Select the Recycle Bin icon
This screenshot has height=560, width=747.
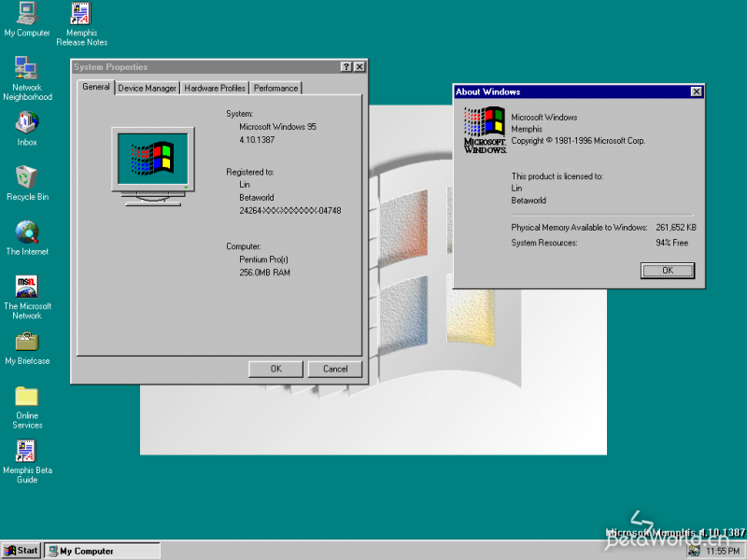26,177
